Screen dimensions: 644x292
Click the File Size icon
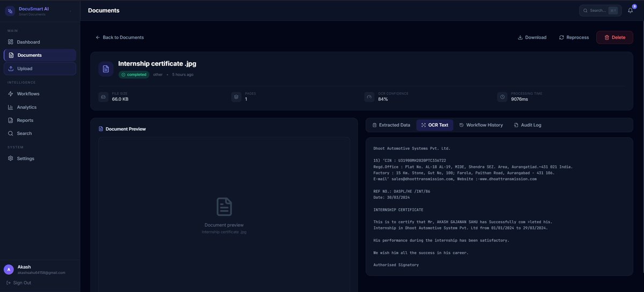(103, 97)
